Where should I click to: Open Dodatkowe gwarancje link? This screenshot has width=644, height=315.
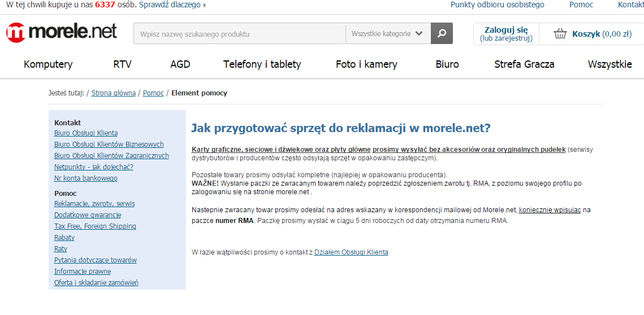click(88, 215)
